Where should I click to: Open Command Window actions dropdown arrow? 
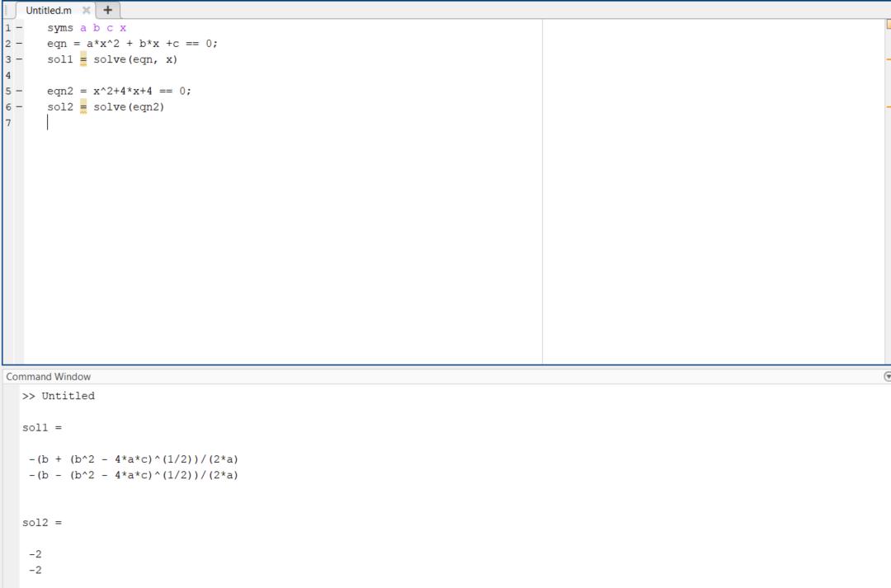(888, 376)
